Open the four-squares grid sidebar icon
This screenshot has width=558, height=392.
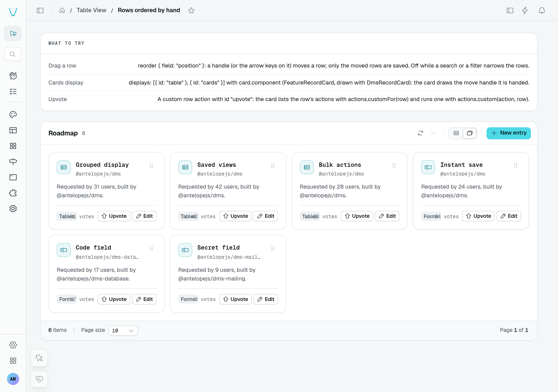[13, 146]
